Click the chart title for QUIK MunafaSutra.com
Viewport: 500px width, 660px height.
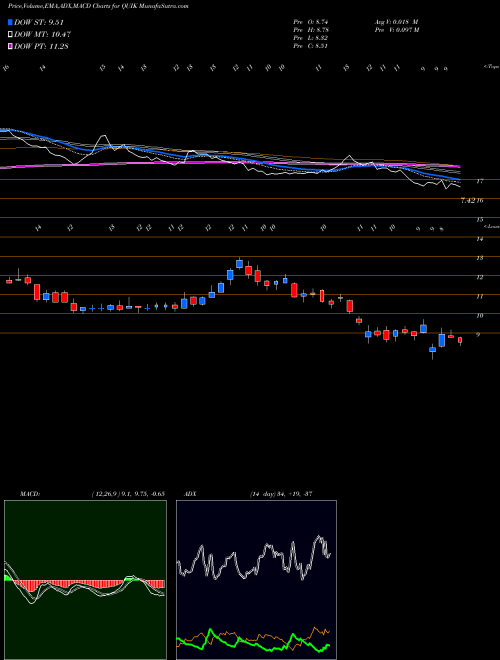pos(98,7)
